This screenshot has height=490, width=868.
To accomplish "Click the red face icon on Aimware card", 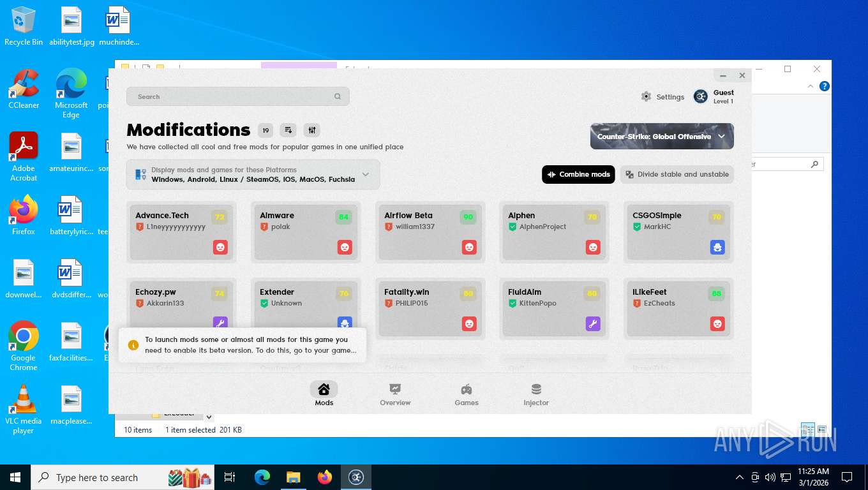I will [x=345, y=247].
